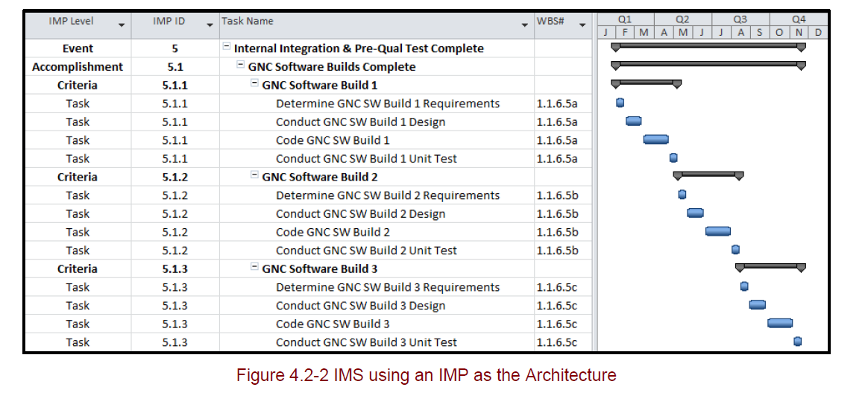
Task: Select IMP ID cell with value 5.1
Action: (175, 66)
